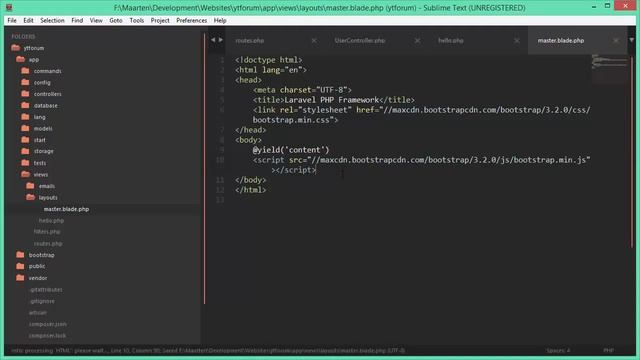Change indentation via Spaces: 4
640x360 pixels.
(x=558, y=350)
